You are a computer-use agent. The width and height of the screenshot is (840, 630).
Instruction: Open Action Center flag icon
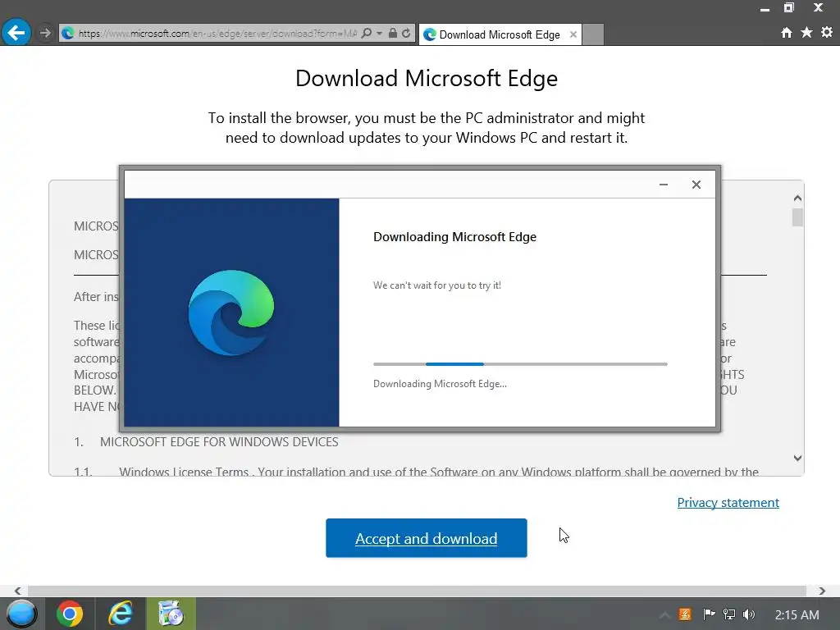pyautogui.click(x=709, y=614)
